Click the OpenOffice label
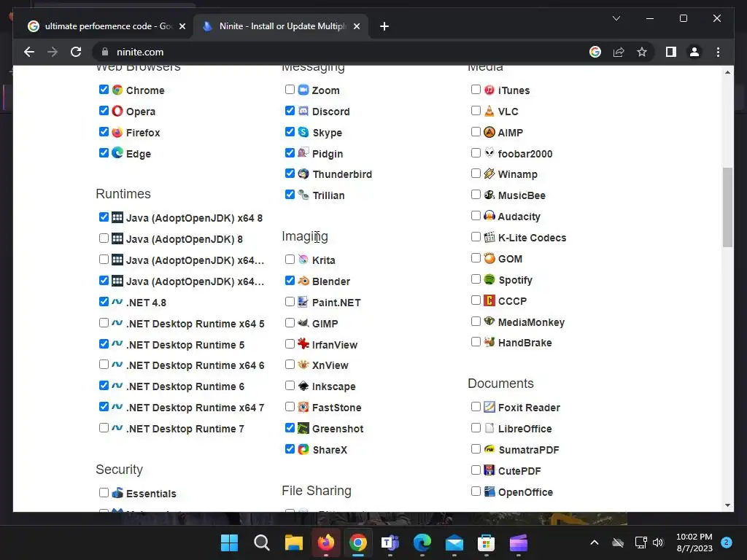 [x=525, y=492]
